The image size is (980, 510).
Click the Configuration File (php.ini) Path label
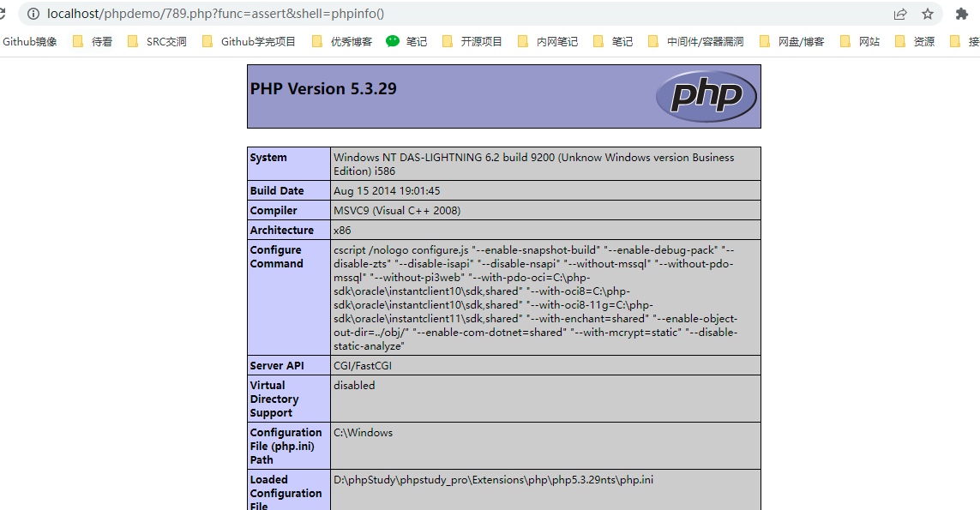pyautogui.click(x=286, y=446)
